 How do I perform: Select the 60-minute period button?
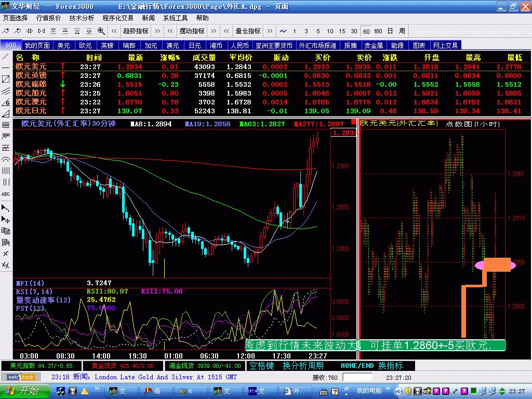(x=366, y=31)
